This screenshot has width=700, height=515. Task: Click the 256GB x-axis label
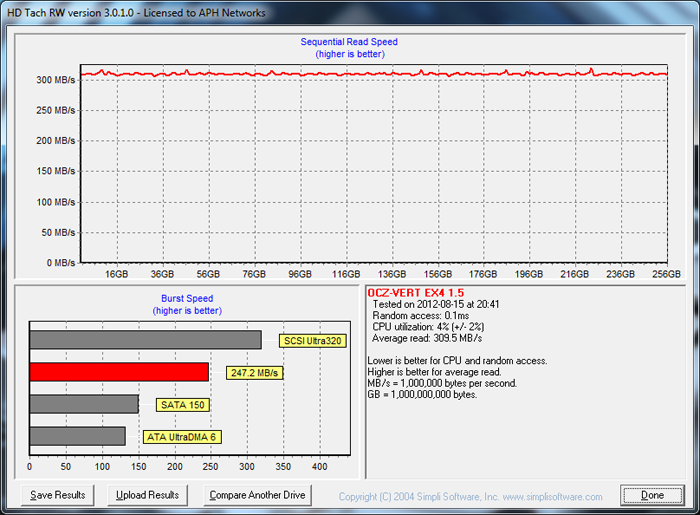tap(666, 274)
